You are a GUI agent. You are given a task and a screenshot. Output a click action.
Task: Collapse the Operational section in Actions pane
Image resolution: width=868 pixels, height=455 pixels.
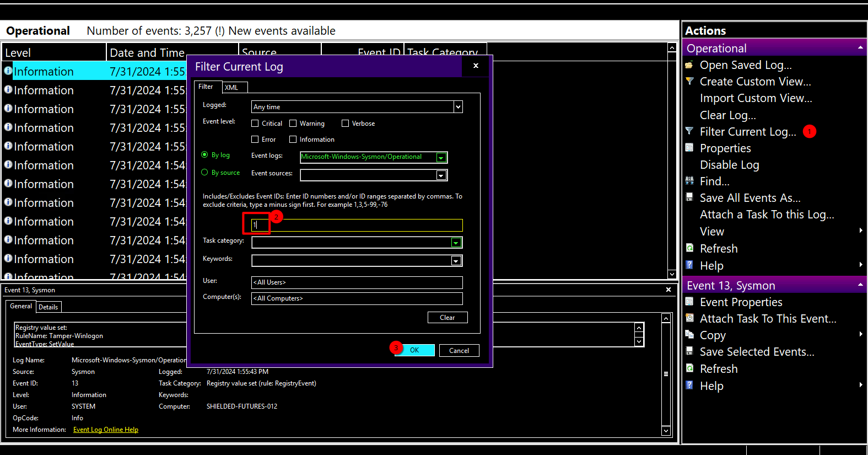(x=860, y=48)
